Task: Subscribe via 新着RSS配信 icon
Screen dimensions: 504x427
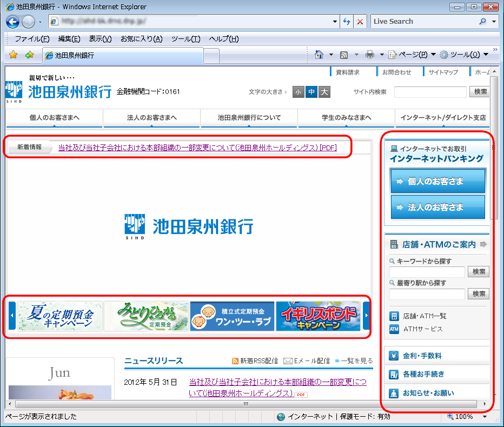Action: click(x=235, y=361)
